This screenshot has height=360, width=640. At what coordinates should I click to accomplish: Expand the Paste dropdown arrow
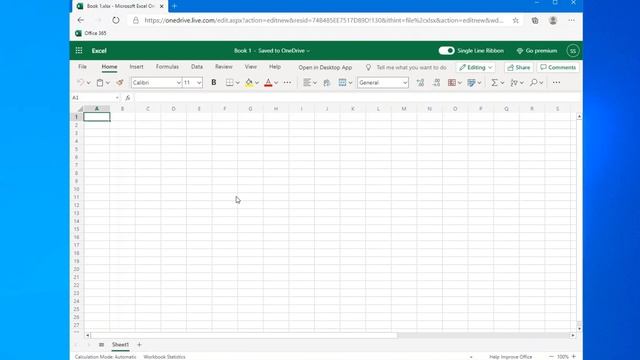(x=108, y=83)
